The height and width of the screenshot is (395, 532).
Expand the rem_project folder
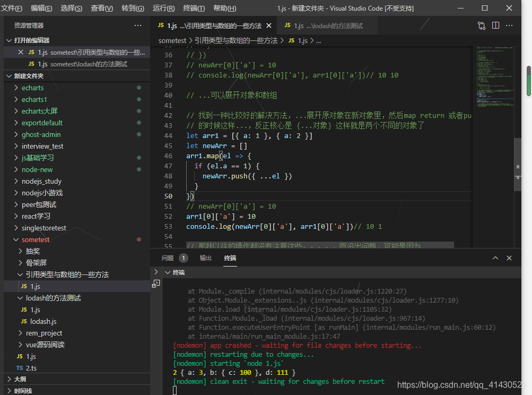click(77, 333)
